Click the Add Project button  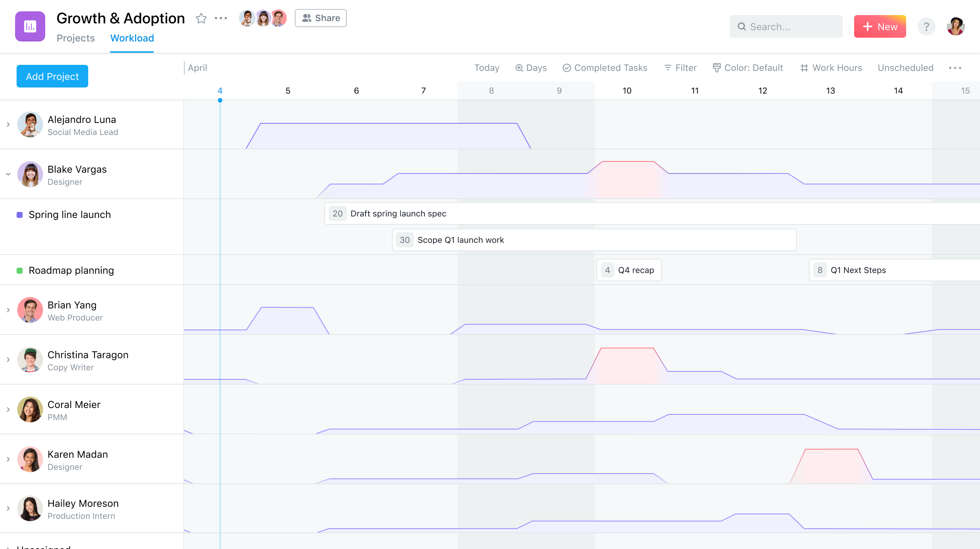(x=52, y=76)
